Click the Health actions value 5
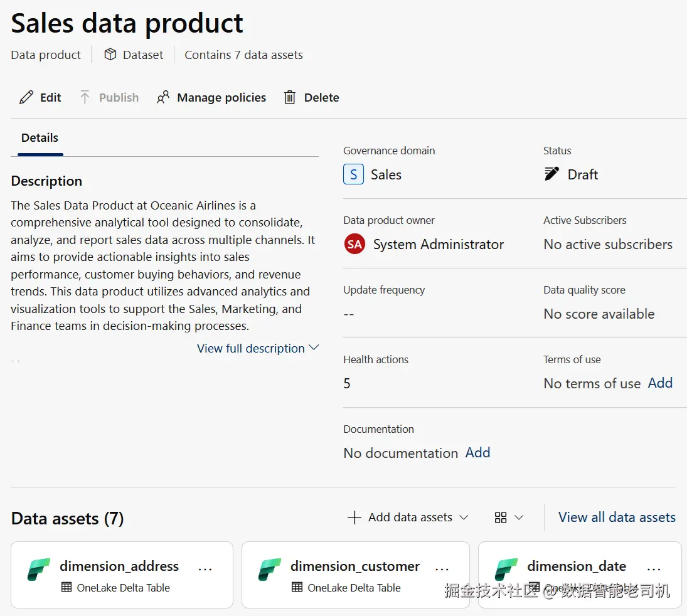 click(x=347, y=383)
